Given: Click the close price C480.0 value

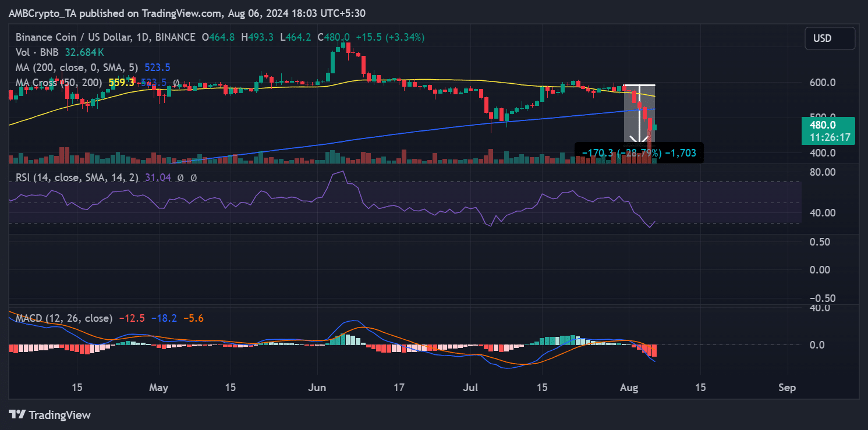Looking at the screenshot, I should (332, 37).
